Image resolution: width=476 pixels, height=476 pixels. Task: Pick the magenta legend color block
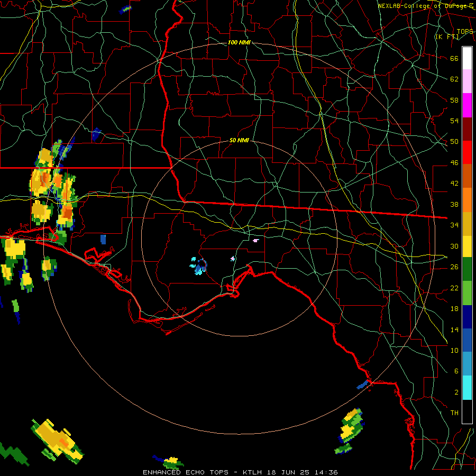pos(467,105)
